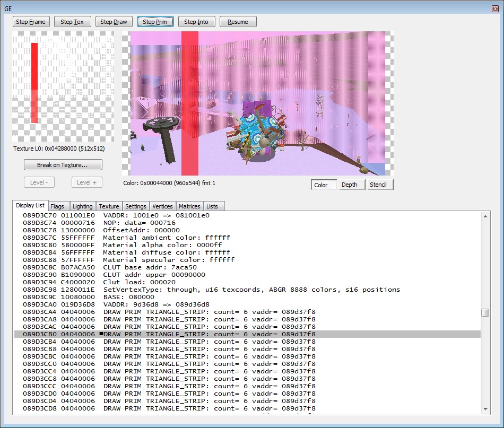
Task: Click the Step Draw button
Action: 114,22
